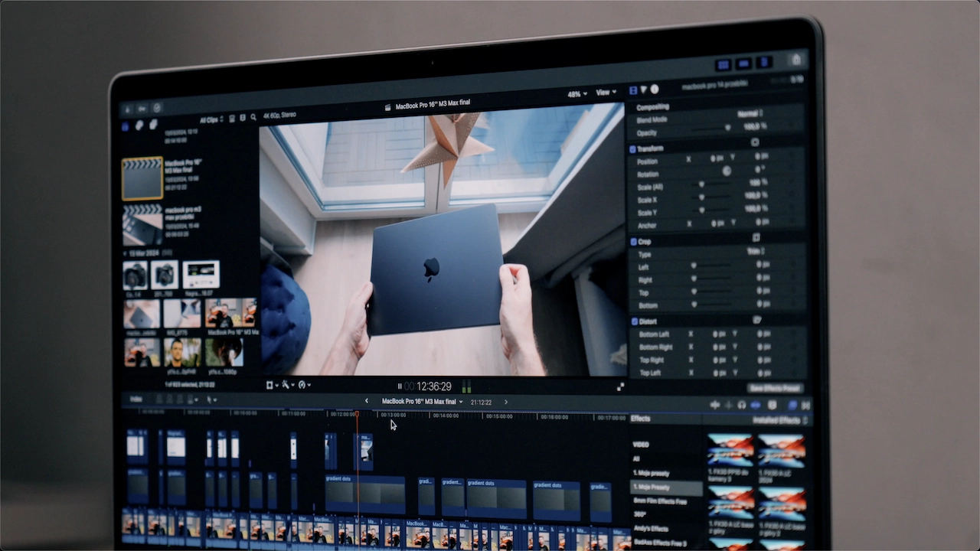Select macbook pro m3 max przebitki thumbnail
The height and width of the screenshot is (551, 980).
point(142,225)
